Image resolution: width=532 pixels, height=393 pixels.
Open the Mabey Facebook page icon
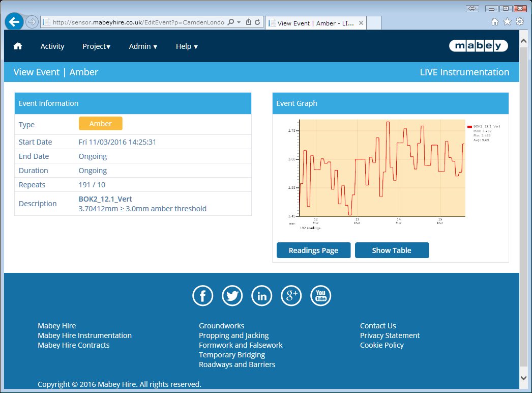pyautogui.click(x=202, y=296)
